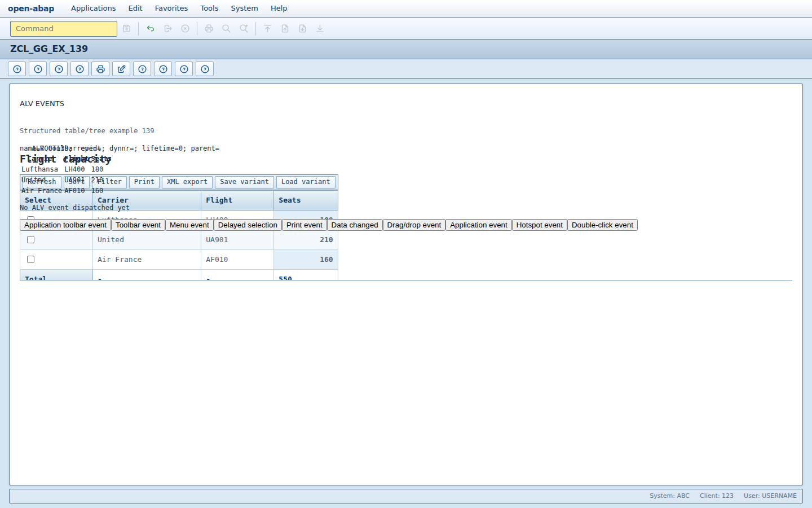
Task: Tick the checkbox in the Air France row
Action: pyautogui.click(x=31, y=260)
